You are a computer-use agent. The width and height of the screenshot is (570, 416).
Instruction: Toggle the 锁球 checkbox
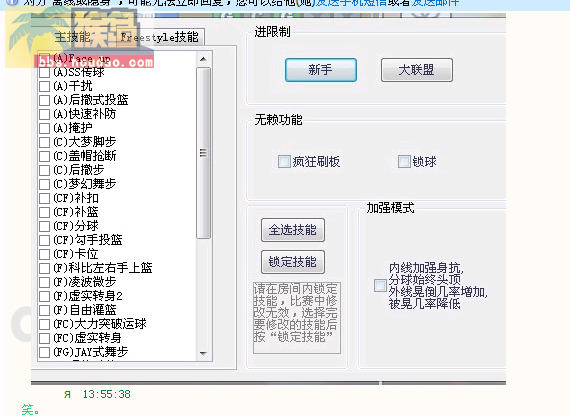point(404,161)
